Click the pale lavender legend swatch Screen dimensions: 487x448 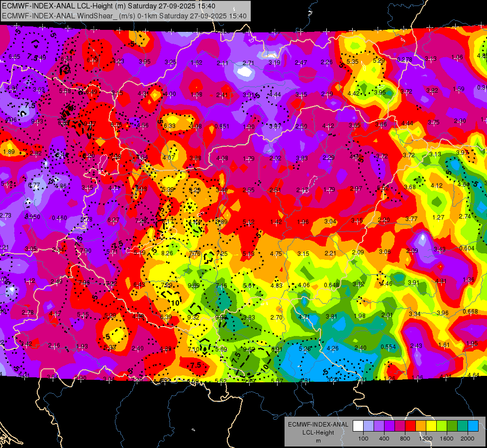369,426
